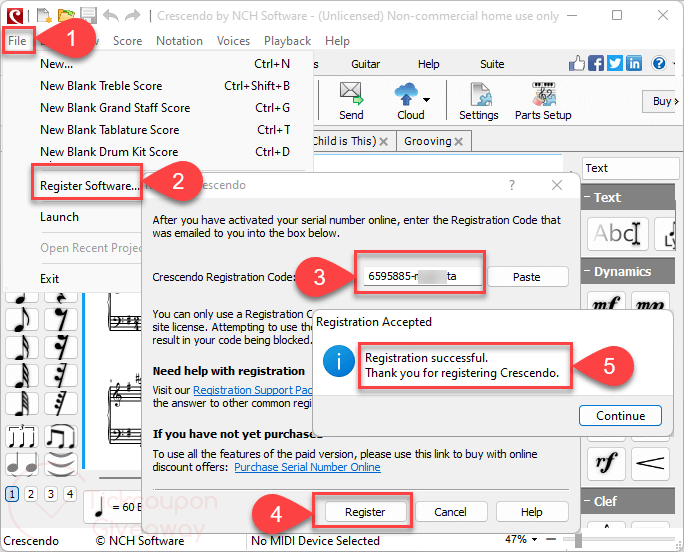Open the Score menu
The image size is (684, 552).
coord(127,41)
